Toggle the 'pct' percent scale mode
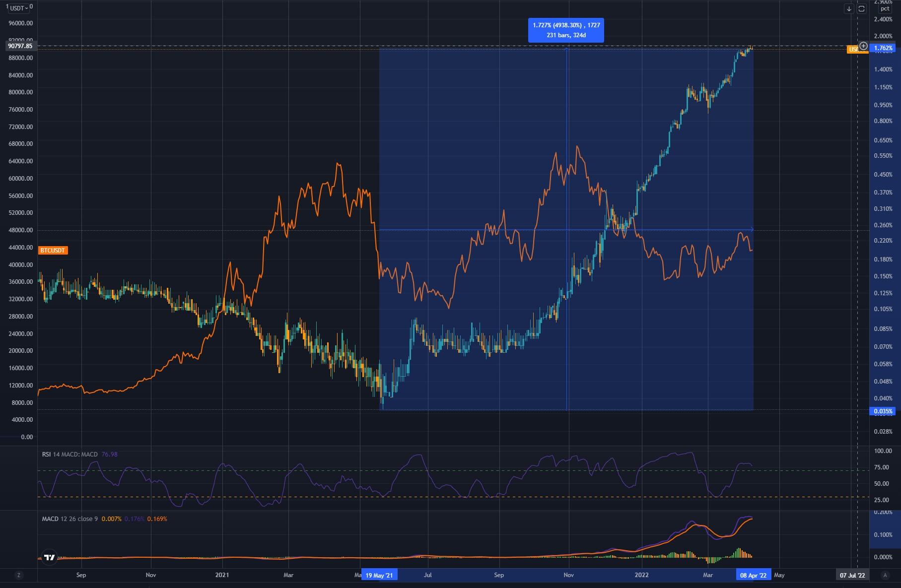Screen dimensions: 901x588 pos(884,8)
